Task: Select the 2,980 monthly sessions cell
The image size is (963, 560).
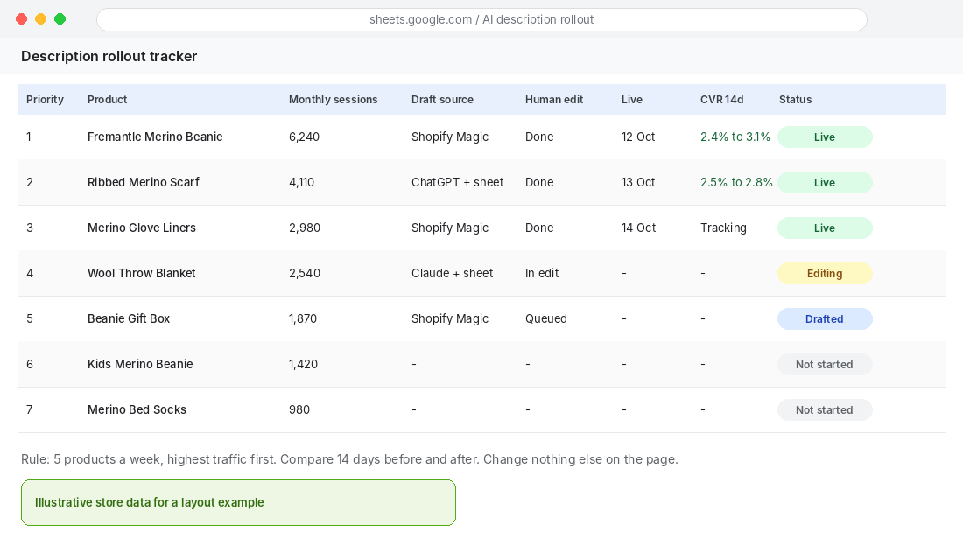Action: [305, 227]
